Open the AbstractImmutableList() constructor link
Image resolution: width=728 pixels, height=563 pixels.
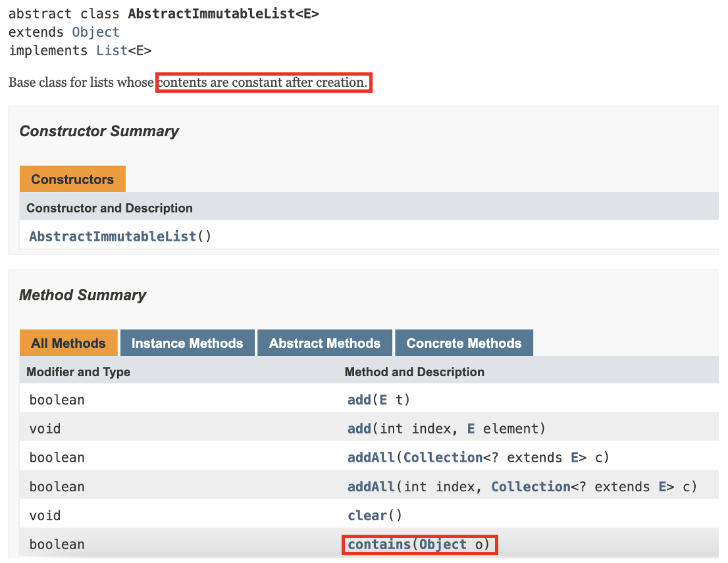coord(113,237)
